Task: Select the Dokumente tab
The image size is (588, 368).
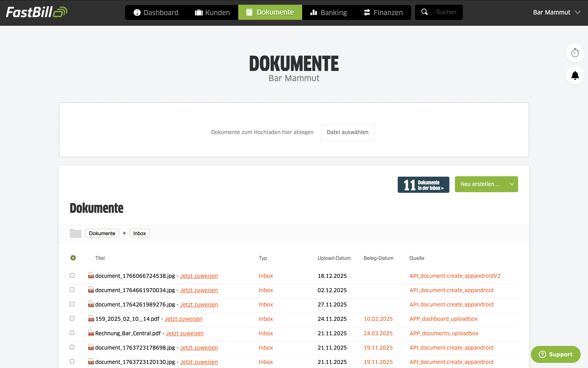Action: click(270, 12)
